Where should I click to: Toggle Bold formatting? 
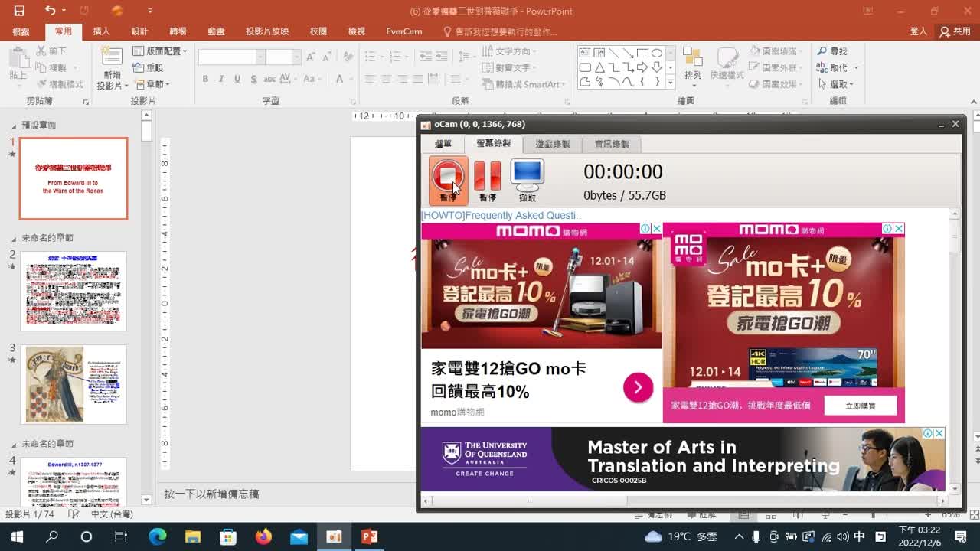[205, 79]
